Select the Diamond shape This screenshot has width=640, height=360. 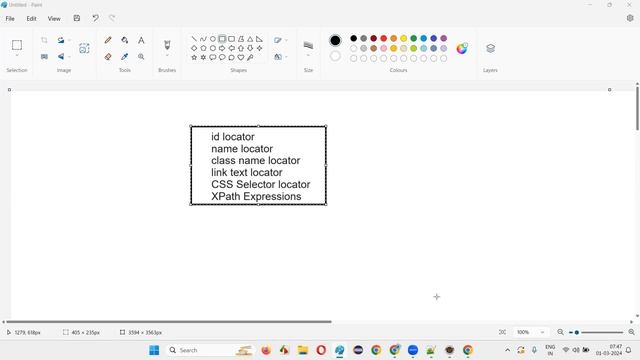(194, 48)
